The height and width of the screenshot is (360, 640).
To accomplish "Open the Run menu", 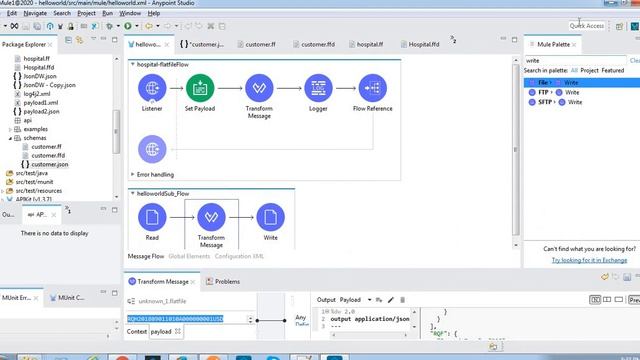I will (x=107, y=13).
